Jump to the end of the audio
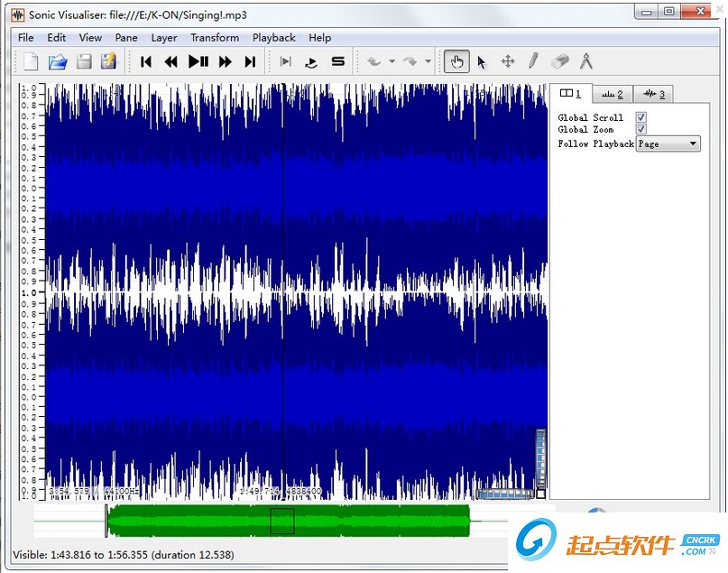 pos(250,61)
